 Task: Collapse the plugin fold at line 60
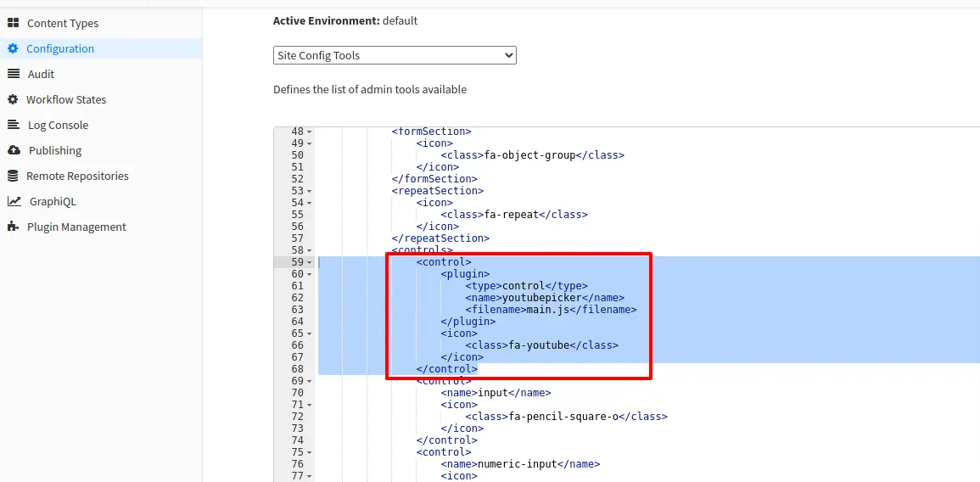(310, 274)
